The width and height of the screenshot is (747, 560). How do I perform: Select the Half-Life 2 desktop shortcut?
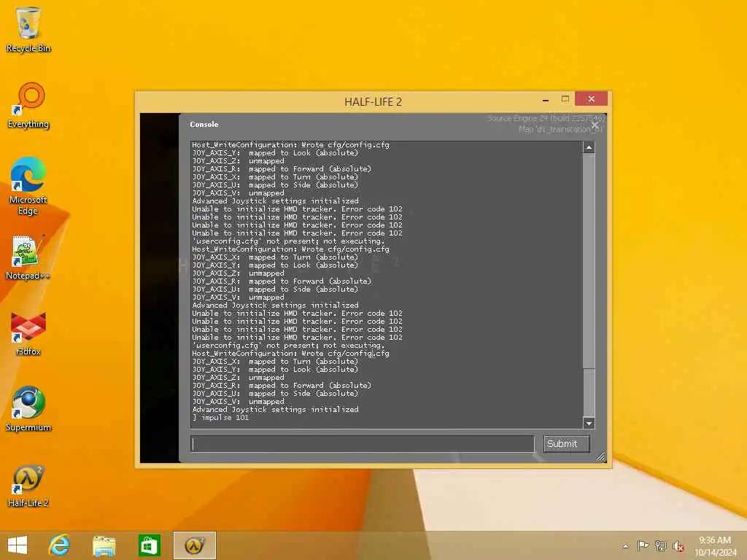(28, 485)
